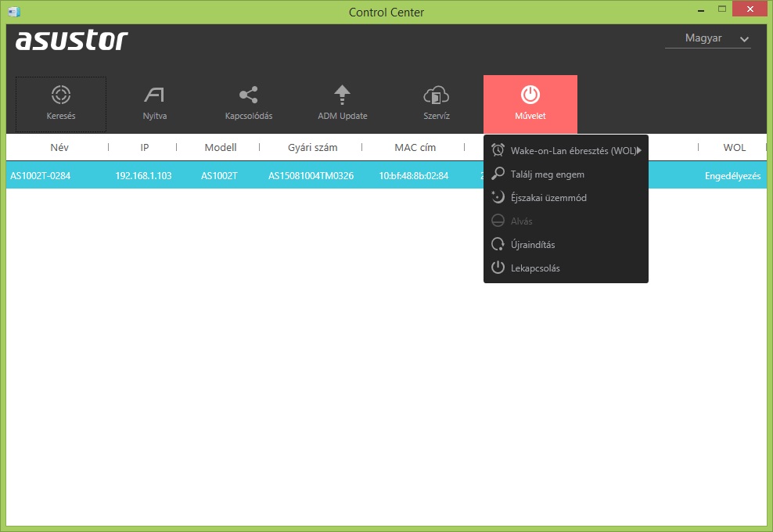Click the asustor logo

coord(71,41)
